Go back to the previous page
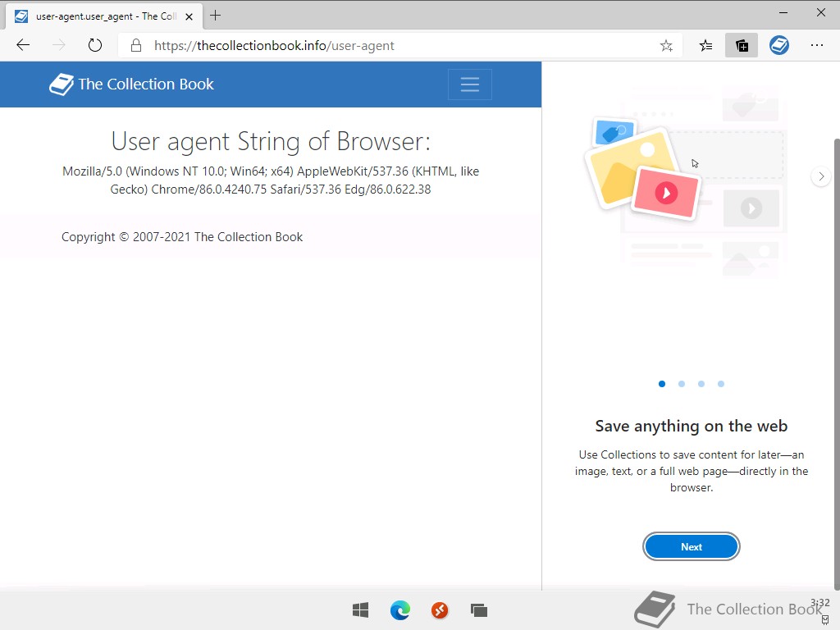Viewport: 840px width, 630px height. coord(23,45)
